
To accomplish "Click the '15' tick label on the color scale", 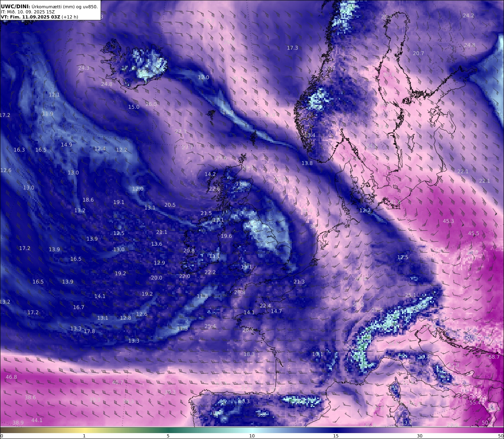I will pyautogui.click(x=336, y=436).
